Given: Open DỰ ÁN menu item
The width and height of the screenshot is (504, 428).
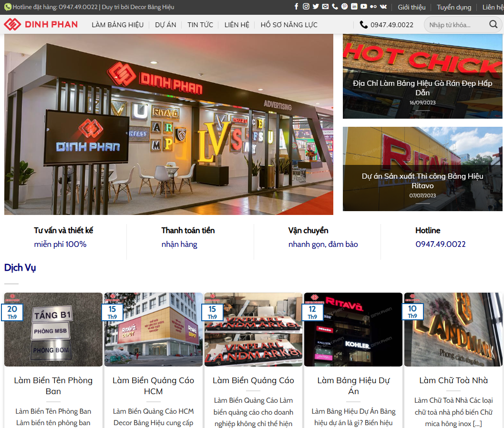Looking at the screenshot, I should click(x=165, y=25).
